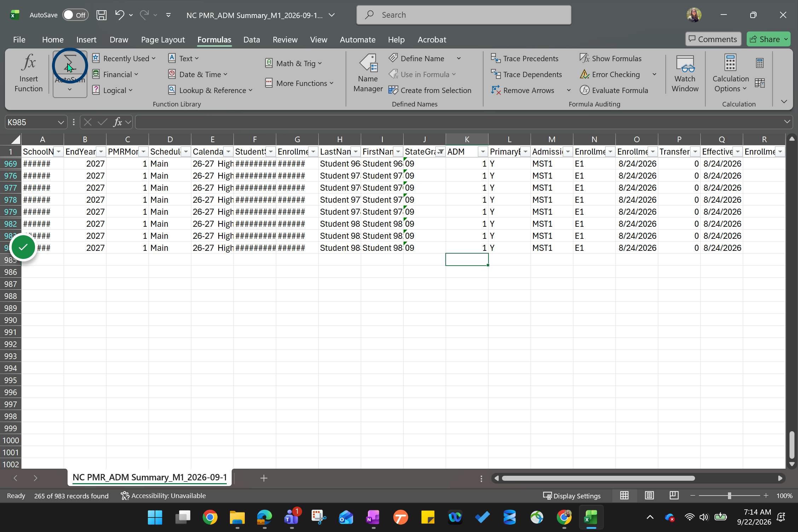798x532 pixels.
Task: Open Evaluate Formula
Action: point(614,90)
